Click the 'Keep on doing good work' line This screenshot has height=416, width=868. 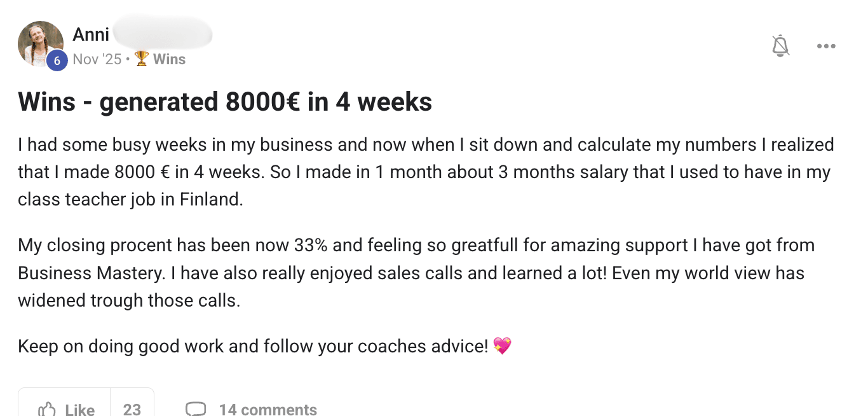(x=253, y=346)
